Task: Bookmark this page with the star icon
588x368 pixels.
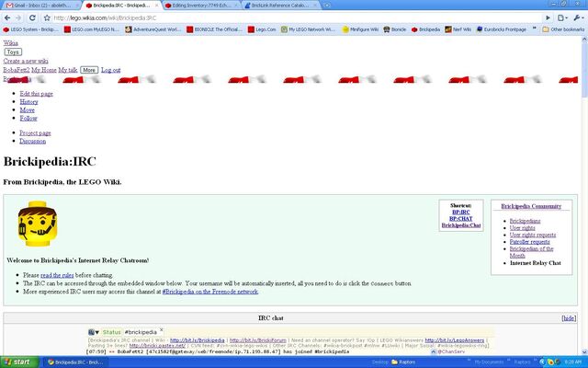Action: point(47,17)
